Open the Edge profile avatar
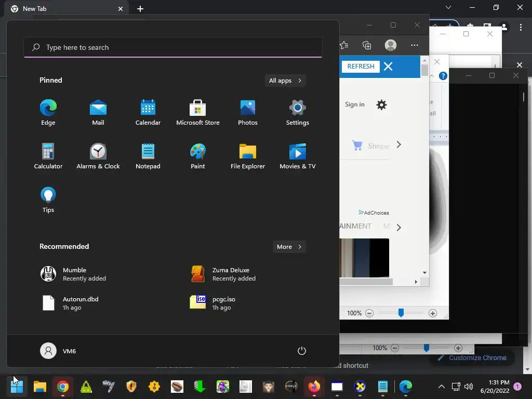Image resolution: width=532 pixels, height=399 pixels. point(391,45)
